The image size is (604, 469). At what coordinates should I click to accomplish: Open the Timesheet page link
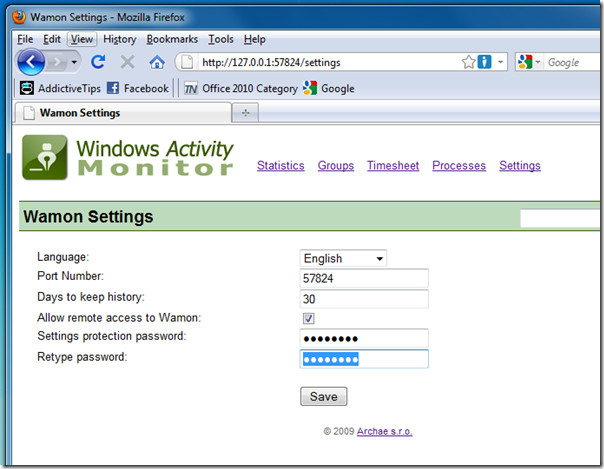(393, 166)
